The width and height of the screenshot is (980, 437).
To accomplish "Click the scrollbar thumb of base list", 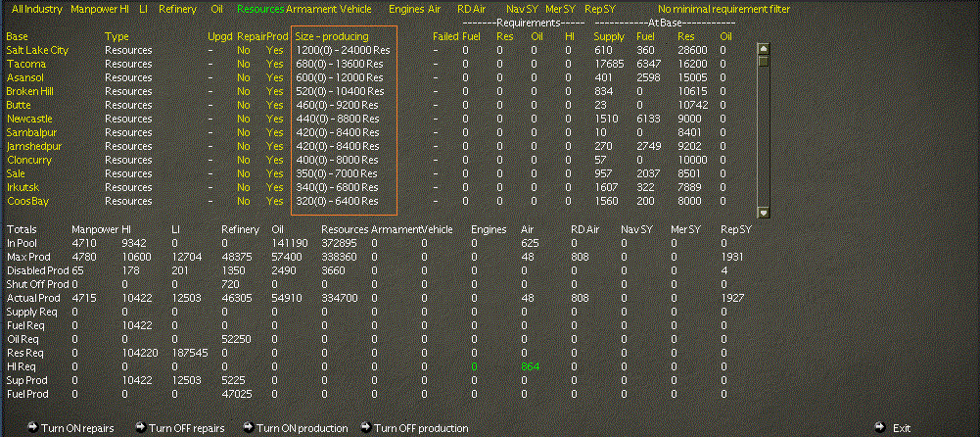I will point(763,61).
